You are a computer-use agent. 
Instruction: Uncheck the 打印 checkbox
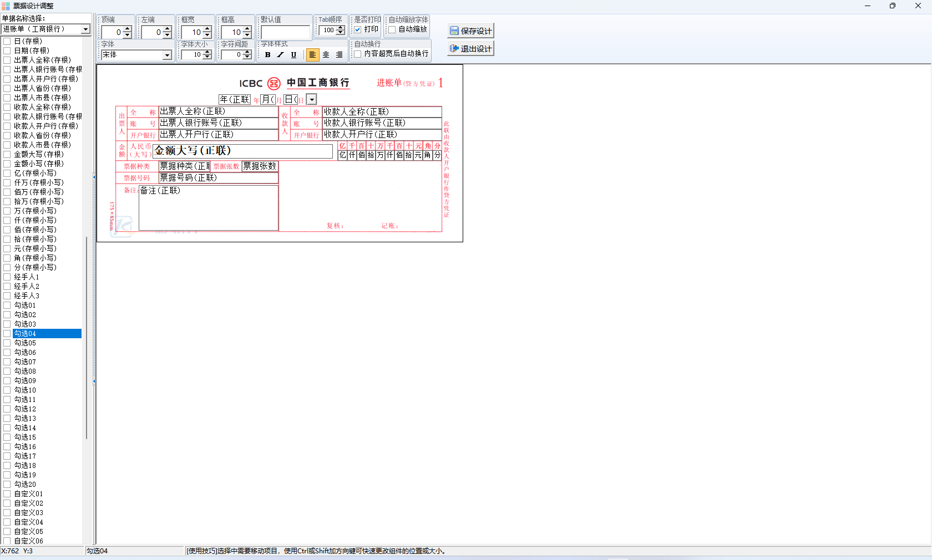[358, 29]
